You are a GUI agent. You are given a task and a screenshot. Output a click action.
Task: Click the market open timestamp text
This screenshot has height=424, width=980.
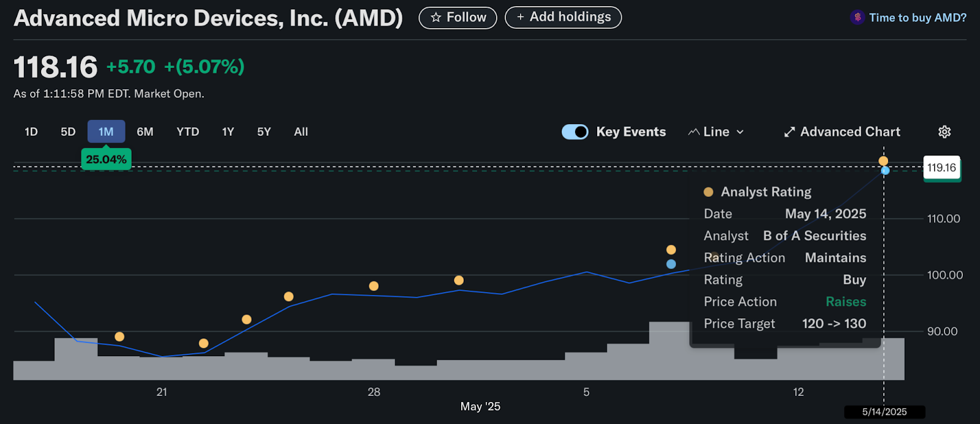[109, 94]
